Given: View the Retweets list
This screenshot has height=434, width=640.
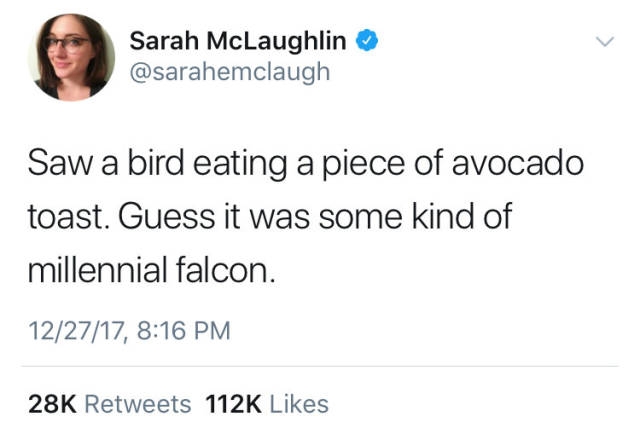Looking at the screenshot, I should point(137,404).
